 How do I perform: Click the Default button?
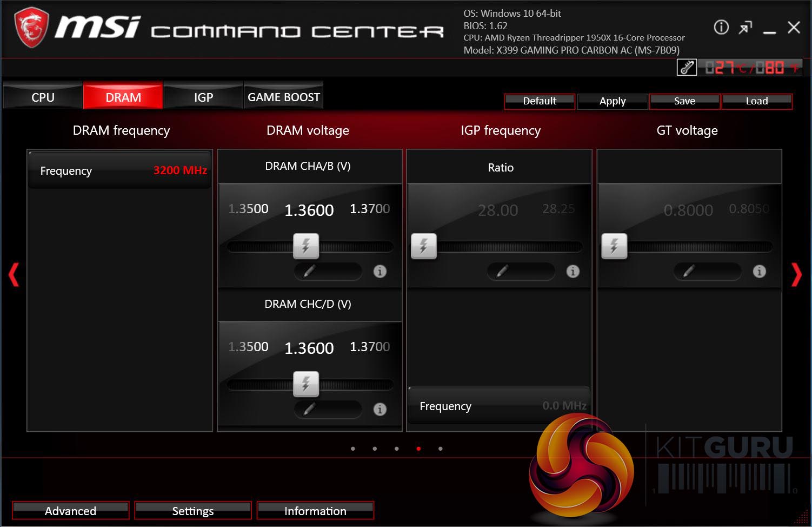[x=540, y=101]
